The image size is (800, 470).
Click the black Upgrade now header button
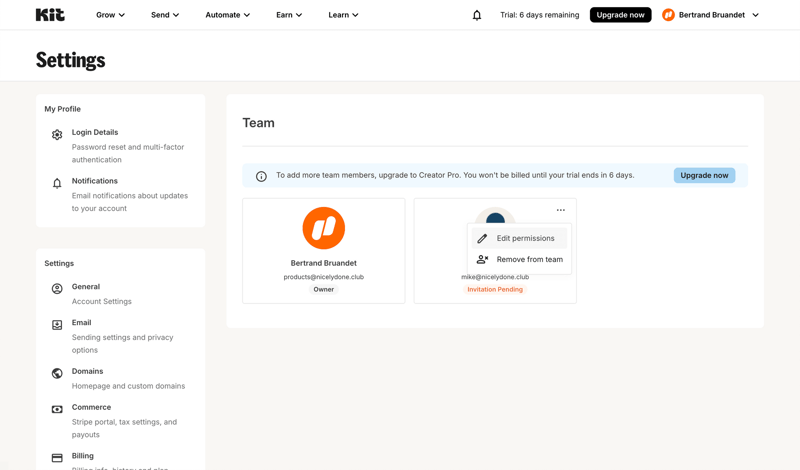tap(620, 15)
